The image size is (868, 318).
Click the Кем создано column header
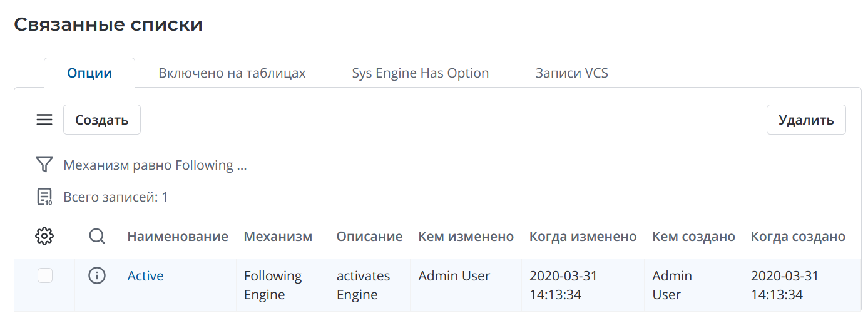click(693, 237)
